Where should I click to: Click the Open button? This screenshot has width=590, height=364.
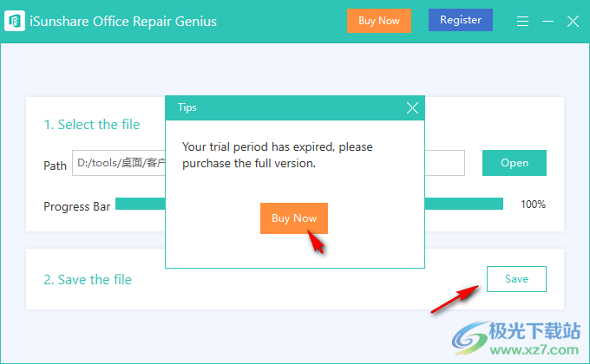[x=515, y=163]
